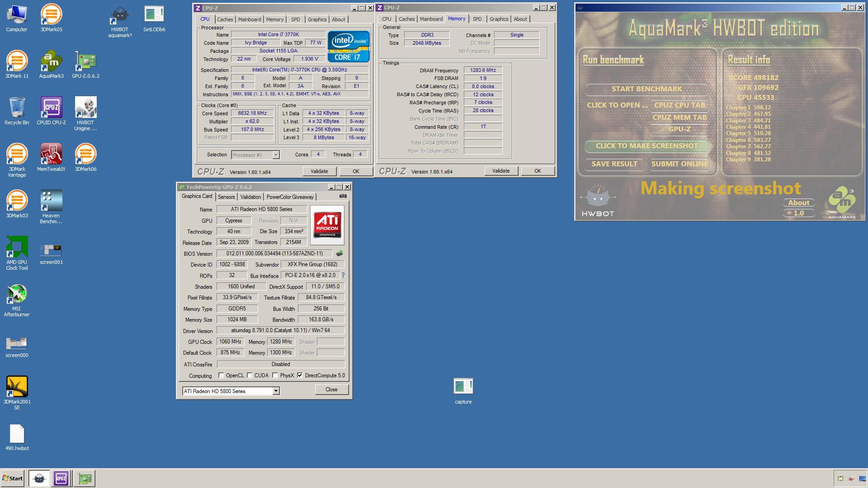
Task: Open the PowerColor Giveaway tab
Action: click(x=290, y=197)
